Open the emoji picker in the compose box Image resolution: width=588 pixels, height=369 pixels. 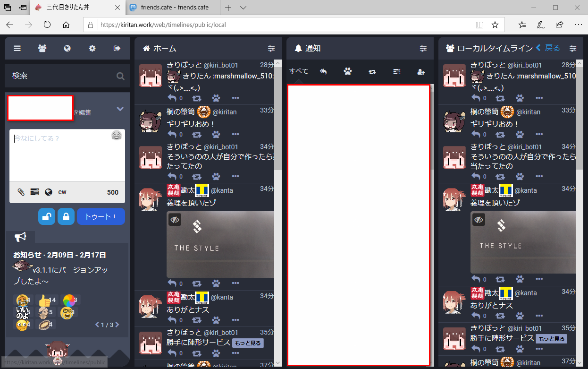[x=116, y=136]
